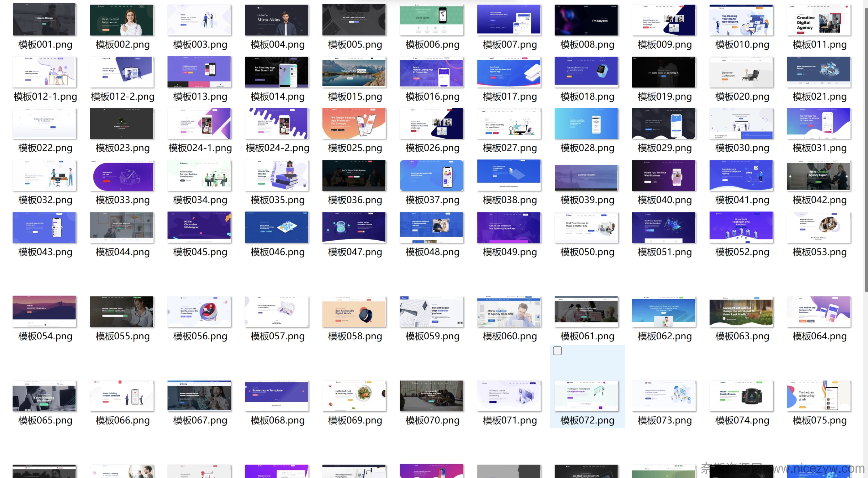Image resolution: width=868 pixels, height=478 pixels.
Task: Click the file name 模板023.png
Action: pyautogui.click(x=123, y=148)
